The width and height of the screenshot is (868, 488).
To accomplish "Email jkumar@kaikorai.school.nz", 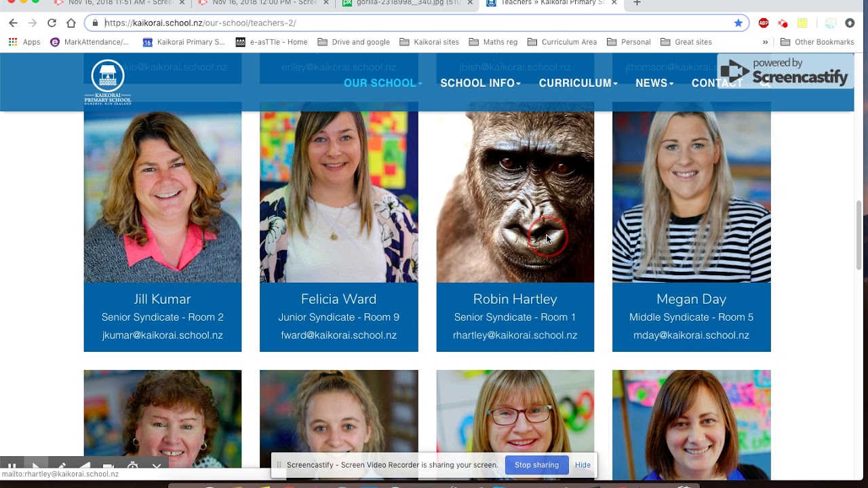I will (x=163, y=335).
